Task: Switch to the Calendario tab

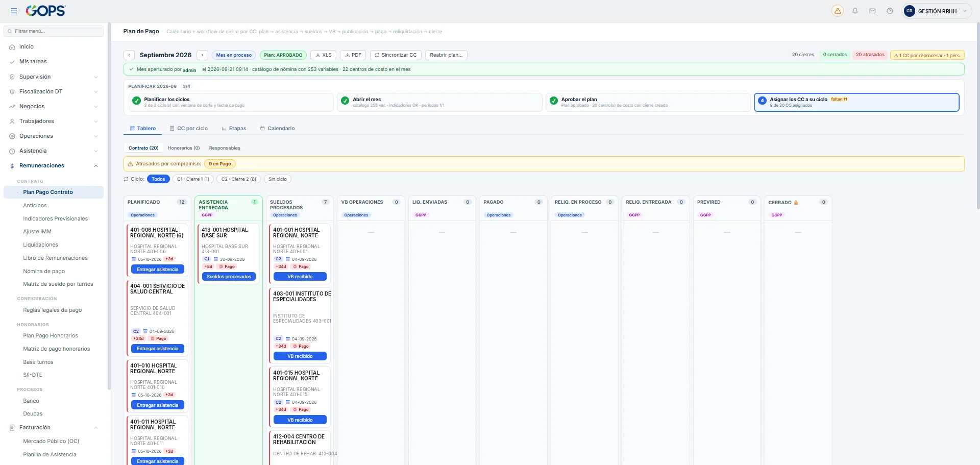Action: pos(278,129)
